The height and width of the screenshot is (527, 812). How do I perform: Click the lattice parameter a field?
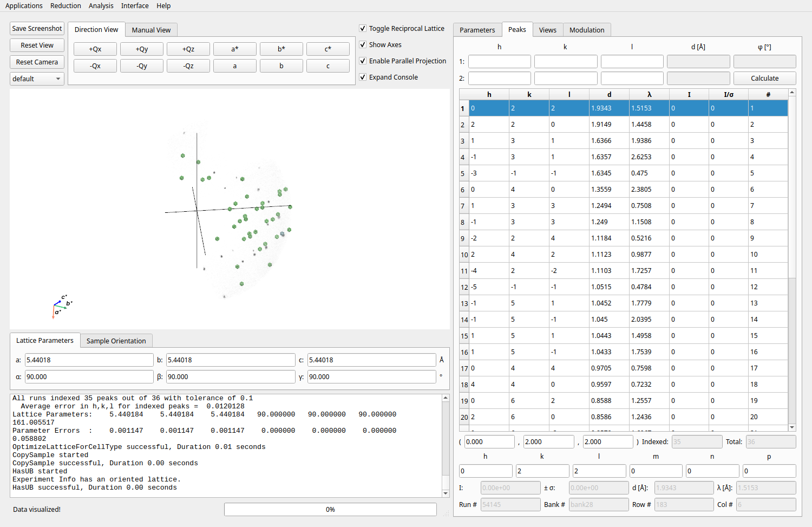click(89, 360)
